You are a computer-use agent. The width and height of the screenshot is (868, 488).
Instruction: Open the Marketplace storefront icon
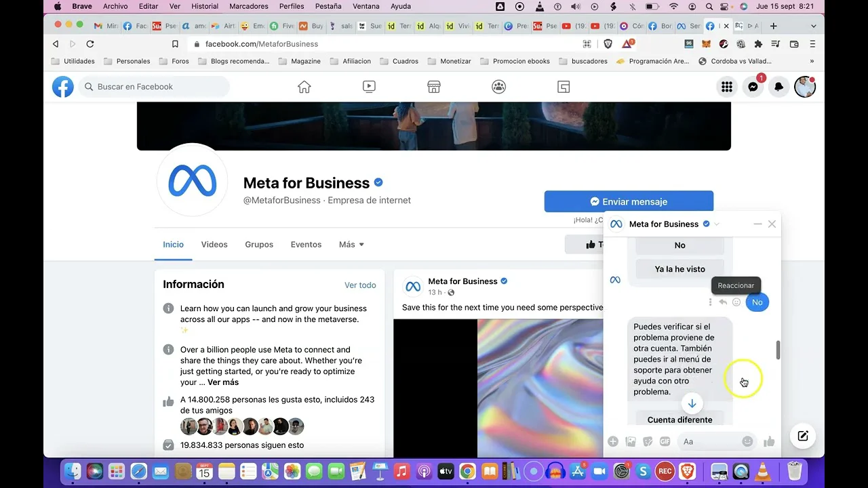[434, 87]
